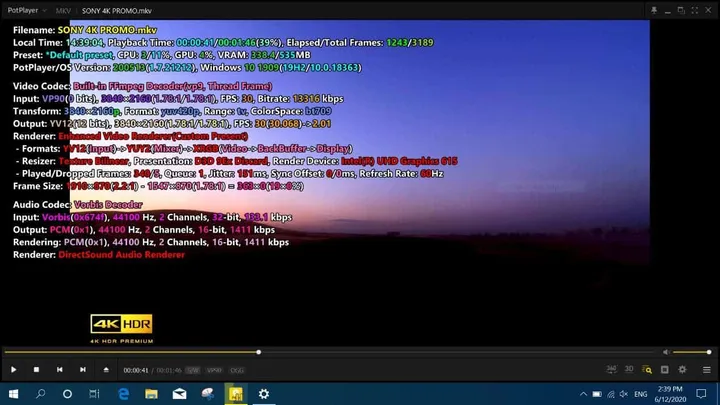The height and width of the screenshot is (405, 720).
Task: Click the Open file eject icon
Action: click(106, 370)
